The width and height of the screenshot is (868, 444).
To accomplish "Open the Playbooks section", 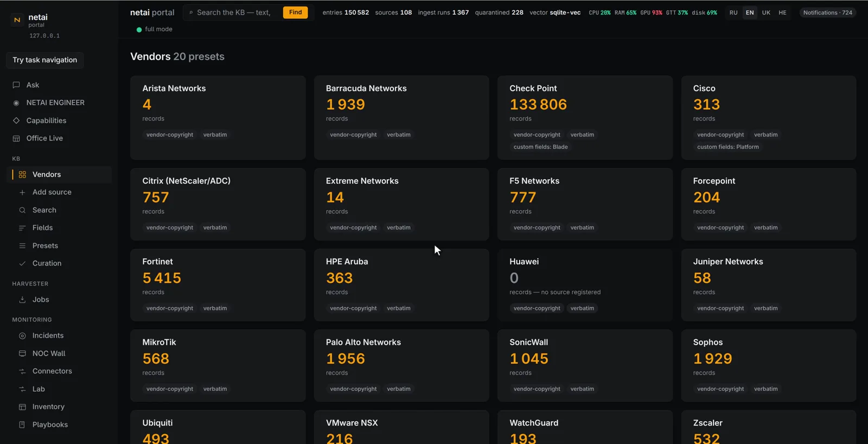I will (x=59, y=424).
